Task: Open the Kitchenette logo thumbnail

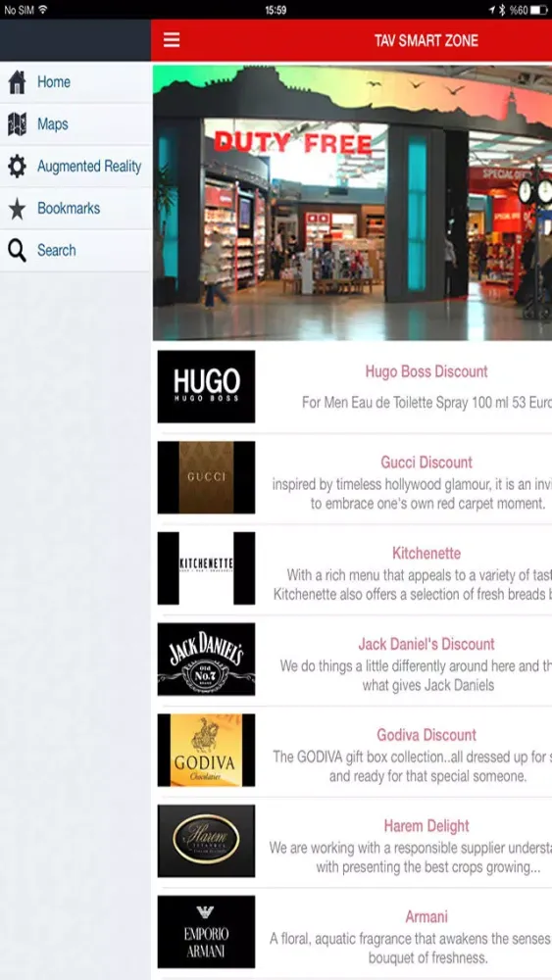Action: (x=206, y=568)
